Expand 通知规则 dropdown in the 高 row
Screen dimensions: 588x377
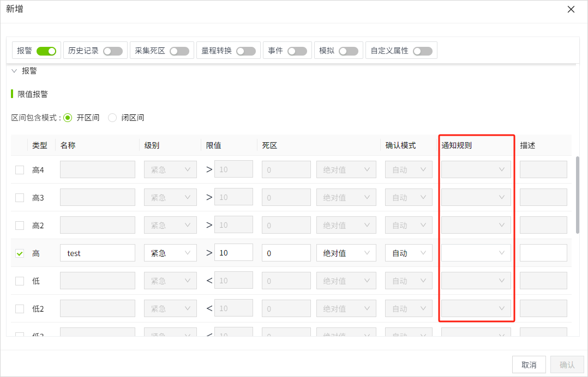(x=476, y=253)
